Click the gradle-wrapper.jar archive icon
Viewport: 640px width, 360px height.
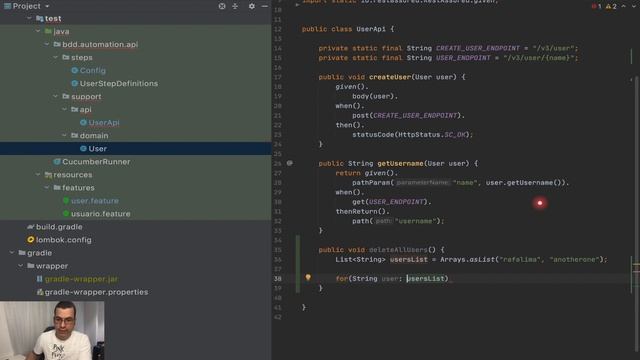point(40,279)
